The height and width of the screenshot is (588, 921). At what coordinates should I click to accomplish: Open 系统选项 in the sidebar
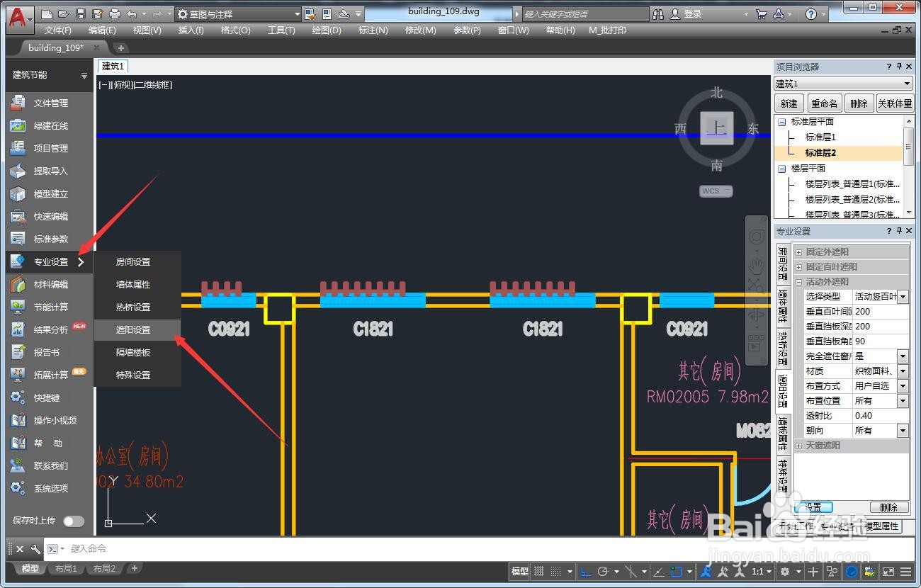pyautogui.click(x=49, y=488)
